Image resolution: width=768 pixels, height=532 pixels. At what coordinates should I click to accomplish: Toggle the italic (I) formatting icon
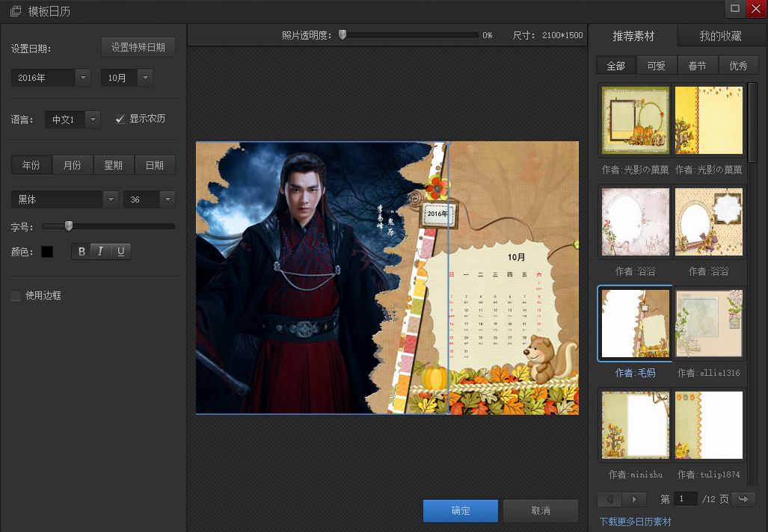click(x=100, y=251)
